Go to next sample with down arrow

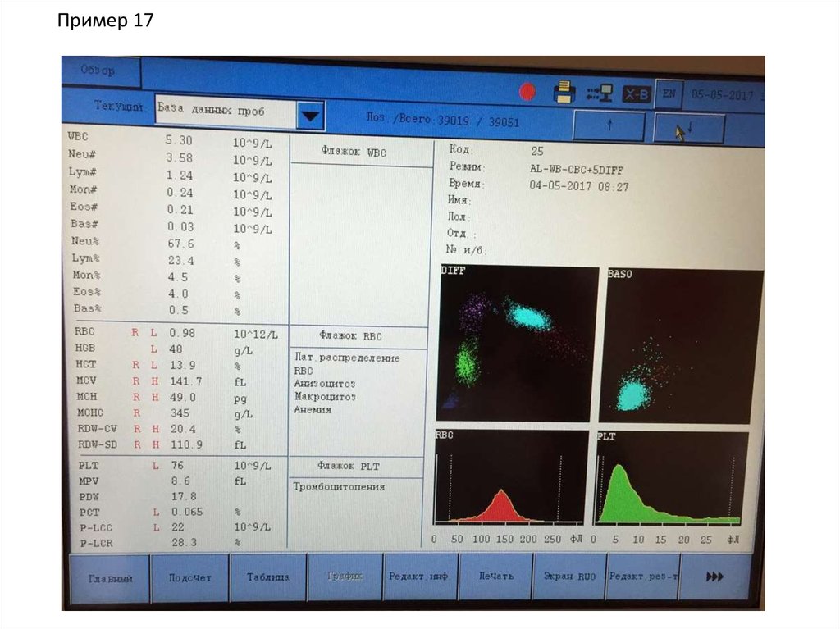[x=689, y=129]
